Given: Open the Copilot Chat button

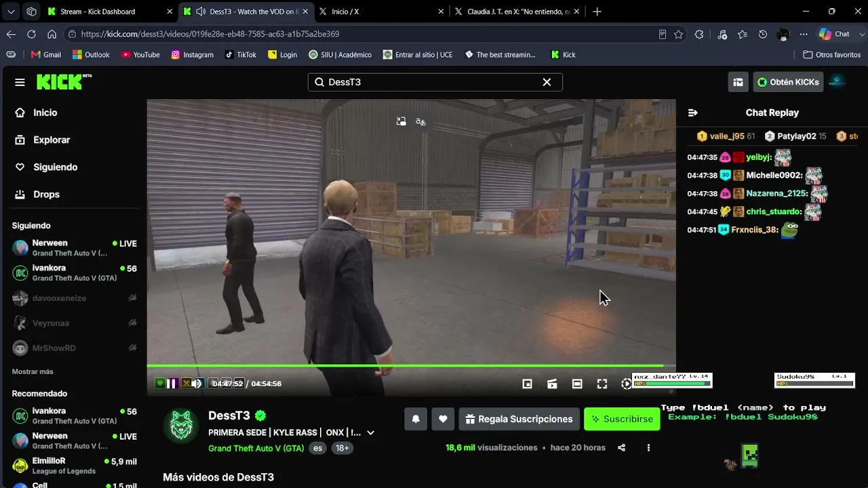Looking at the screenshot, I should coord(835,34).
